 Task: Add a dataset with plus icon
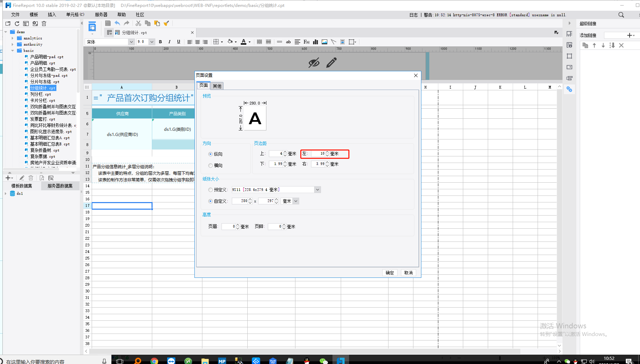point(8,178)
